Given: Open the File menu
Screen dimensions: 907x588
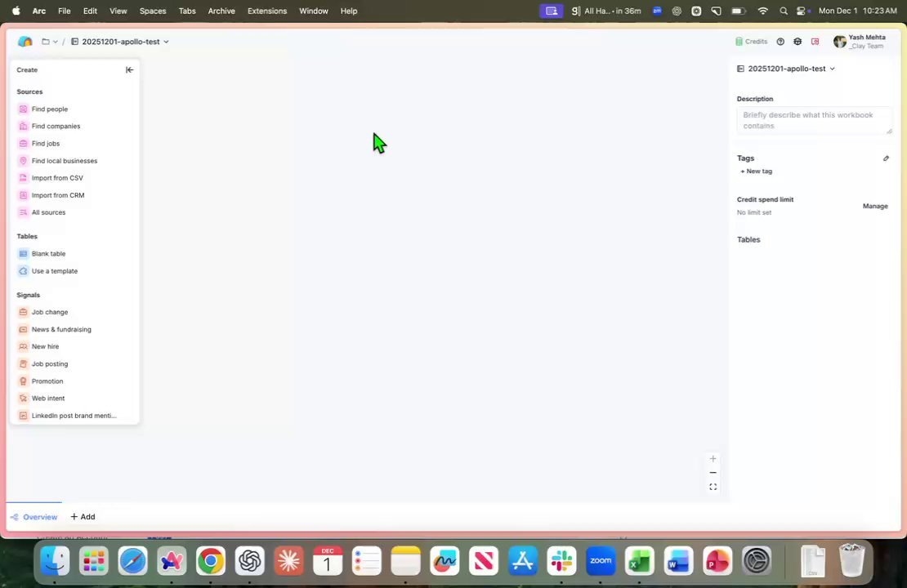Looking at the screenshot, I should point(65,11).
